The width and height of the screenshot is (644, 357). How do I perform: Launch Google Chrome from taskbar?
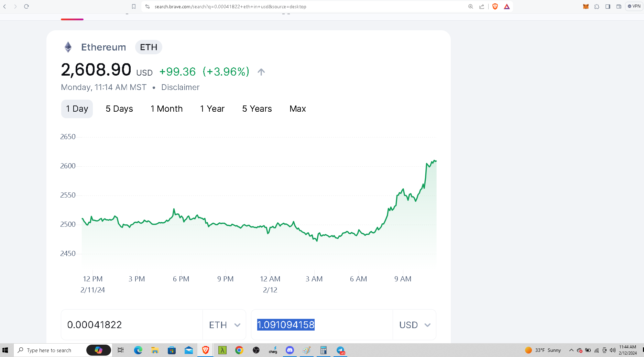[239, 350]
